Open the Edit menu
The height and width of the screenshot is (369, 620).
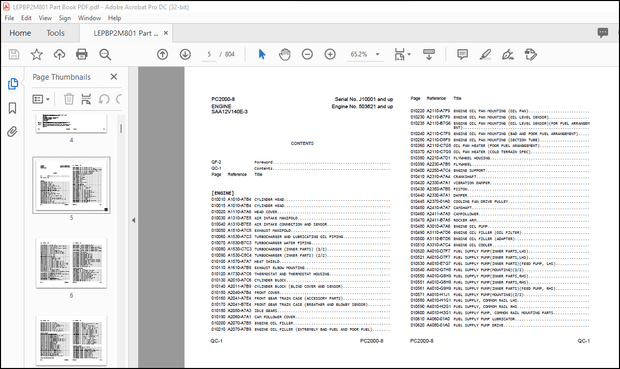tap(26, 18)
